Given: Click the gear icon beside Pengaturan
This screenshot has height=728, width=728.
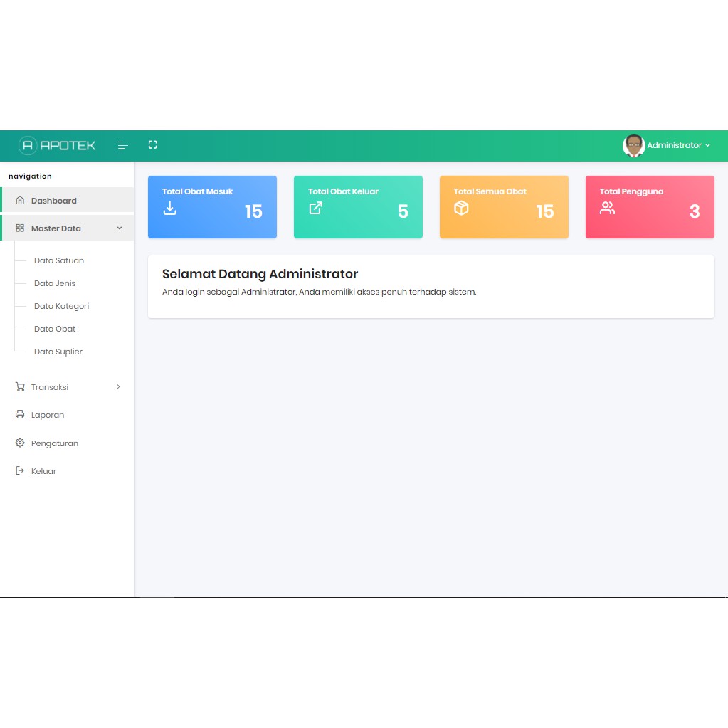Looking at the screenshot, I should (x=20, y=443).
